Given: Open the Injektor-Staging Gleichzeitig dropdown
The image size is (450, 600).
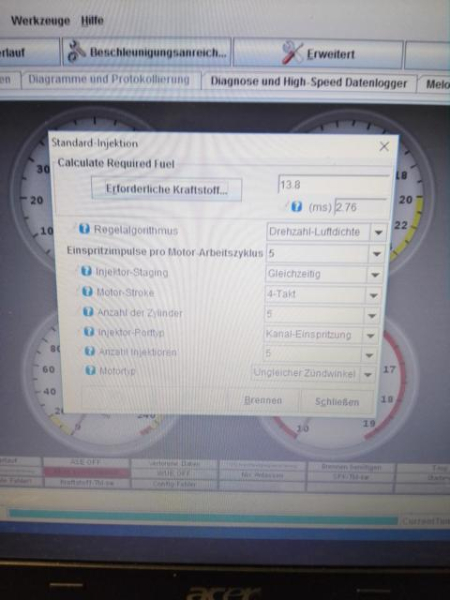Looking at the screenshot, I should pyautogui.click(x=324, y=274).
